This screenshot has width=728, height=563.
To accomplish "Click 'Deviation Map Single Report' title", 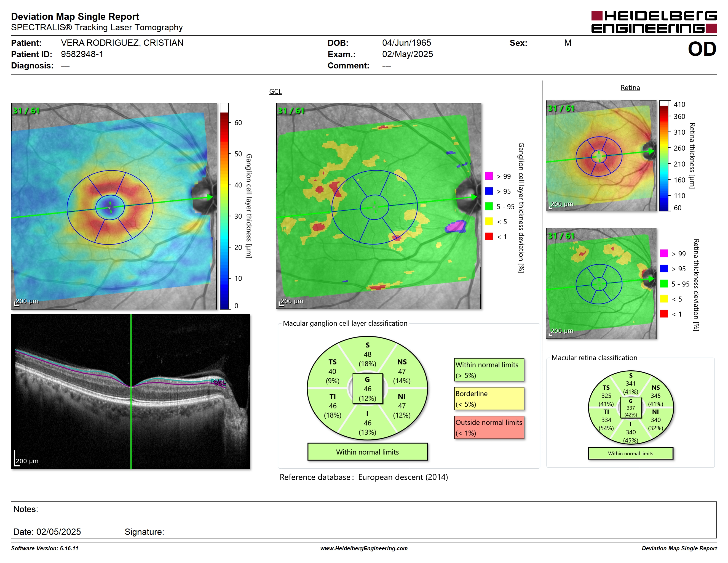I will click(x=75, y=16).
